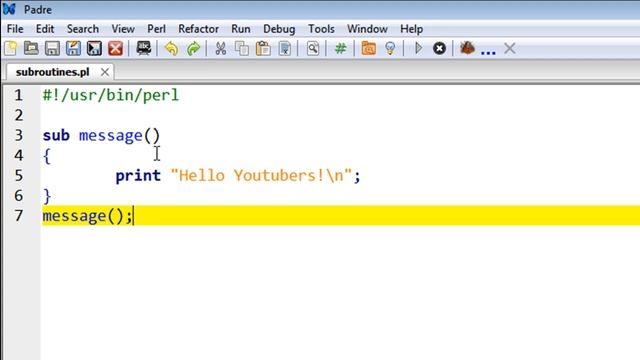Open the Window menu
640x360 pixels.
pyautogui.click(x=367, y=29)
